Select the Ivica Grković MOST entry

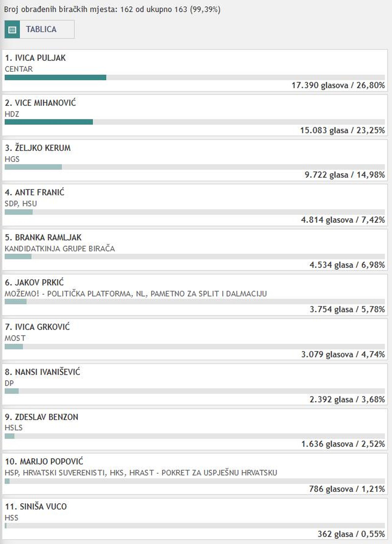pos(195,340)
